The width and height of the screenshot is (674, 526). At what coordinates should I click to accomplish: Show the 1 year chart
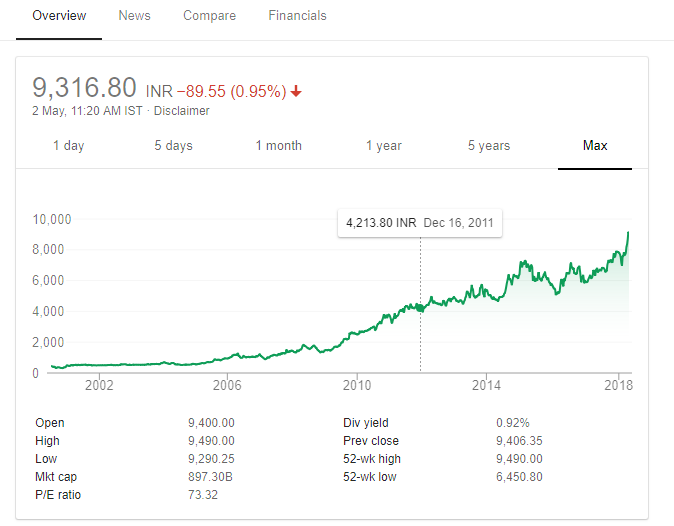[x=383, y=146]
